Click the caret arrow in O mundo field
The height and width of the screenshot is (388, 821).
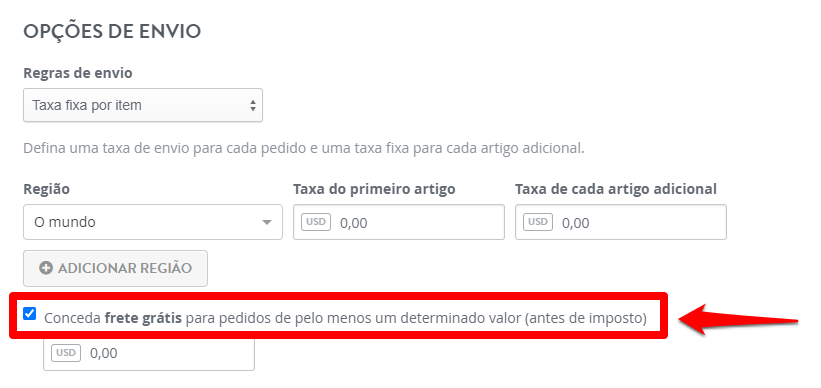[x=267, y=223]
